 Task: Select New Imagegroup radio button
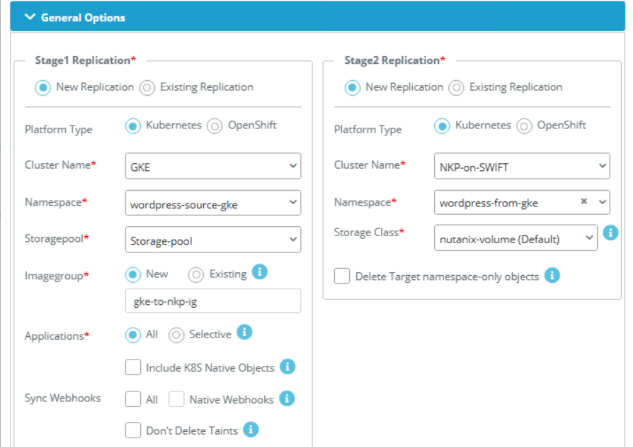click(133, 275)
